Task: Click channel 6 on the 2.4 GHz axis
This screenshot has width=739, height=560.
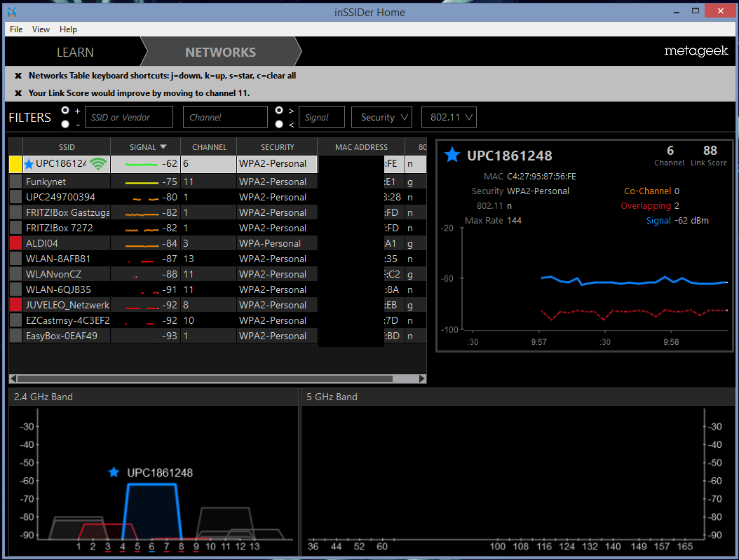Action: point(151,547)
